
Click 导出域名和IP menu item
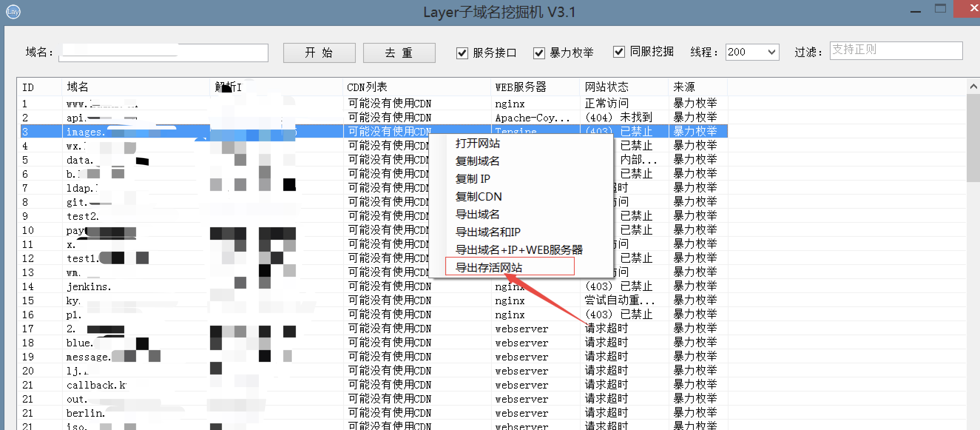coord(487,232)
